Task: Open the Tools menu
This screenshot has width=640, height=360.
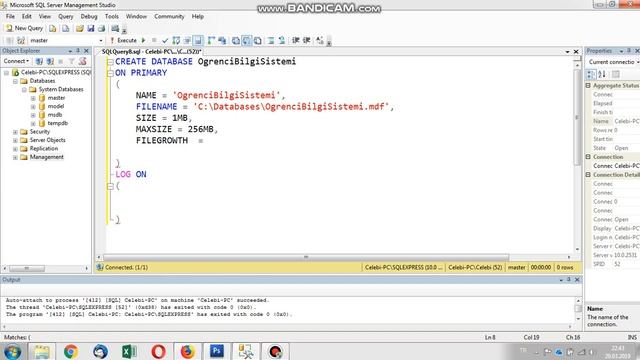Action: 112,16
